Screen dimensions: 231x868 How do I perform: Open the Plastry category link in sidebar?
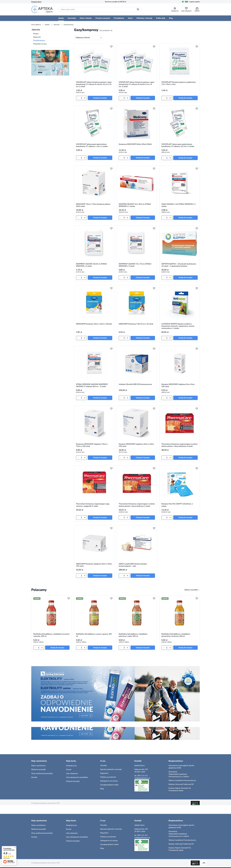[36, 34]
